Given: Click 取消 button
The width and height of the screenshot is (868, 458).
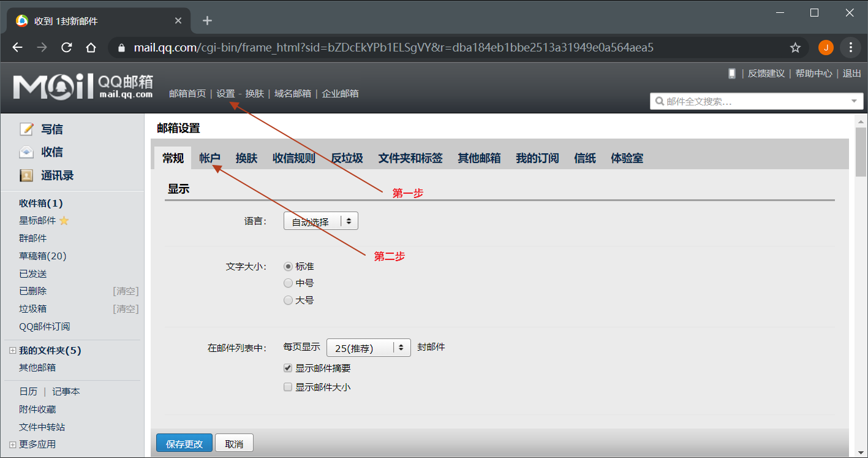Looking at the screenshot, I should coord(234,444).
